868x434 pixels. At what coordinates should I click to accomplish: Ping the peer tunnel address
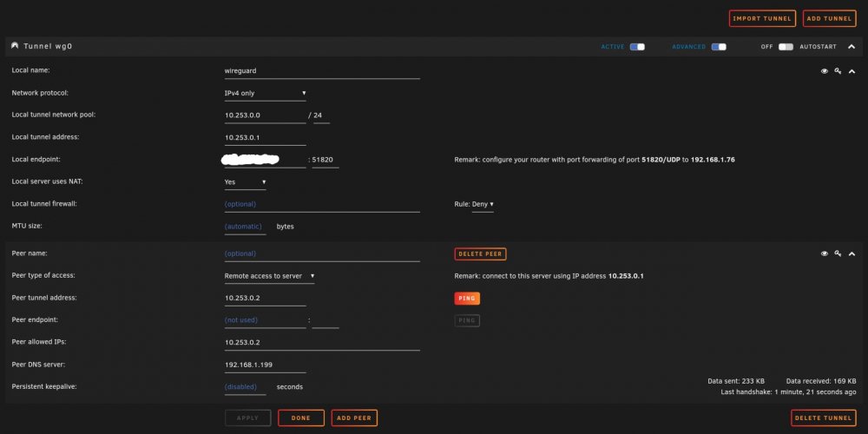[x=467, y=299]
